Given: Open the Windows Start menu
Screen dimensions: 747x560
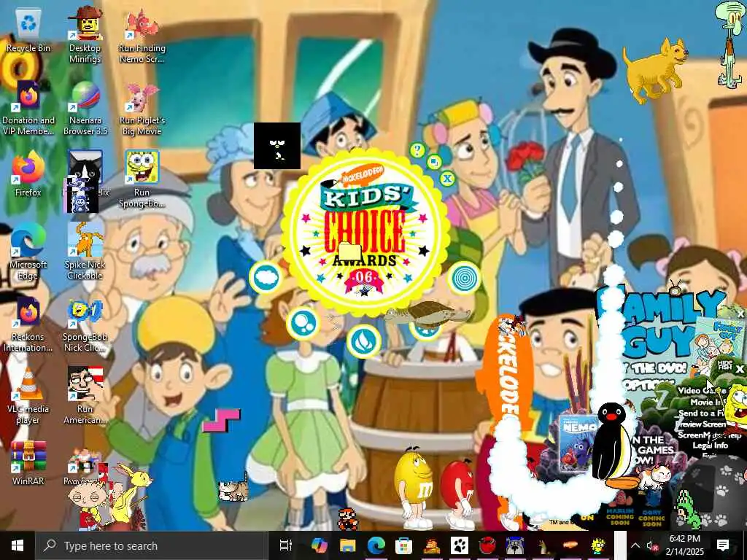Looking at the screenshot, I should pyautogui.click(x=18, y=545).
